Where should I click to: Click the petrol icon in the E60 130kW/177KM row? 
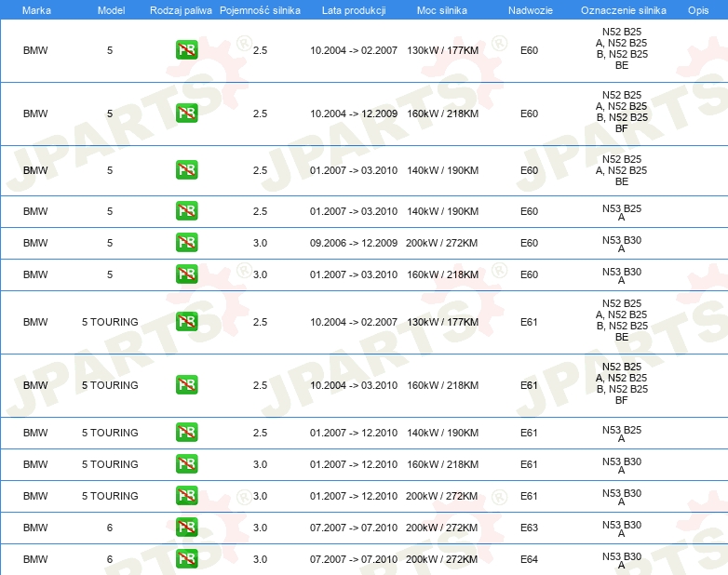coord(187,50)
